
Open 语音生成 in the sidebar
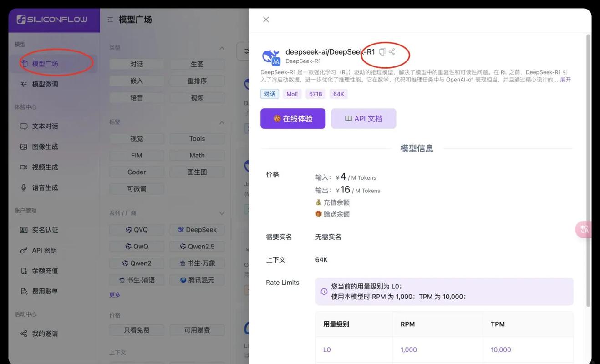[53, 188]
